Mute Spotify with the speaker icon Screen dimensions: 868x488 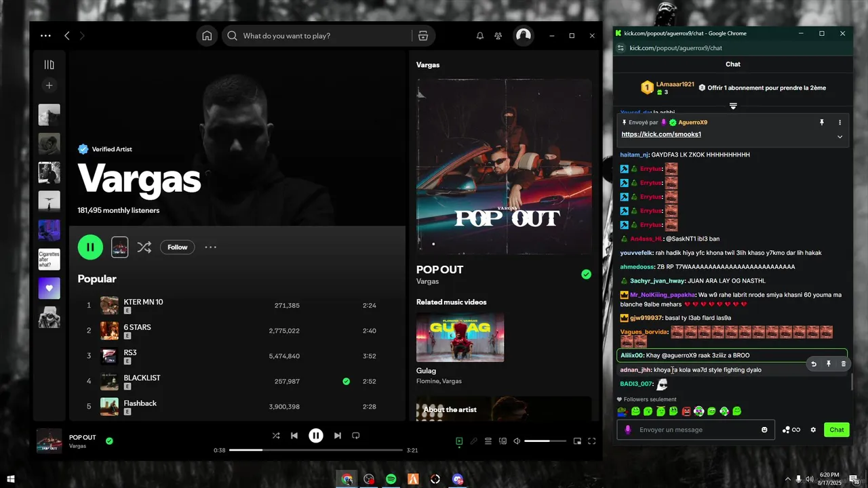(x=517, y=441)
